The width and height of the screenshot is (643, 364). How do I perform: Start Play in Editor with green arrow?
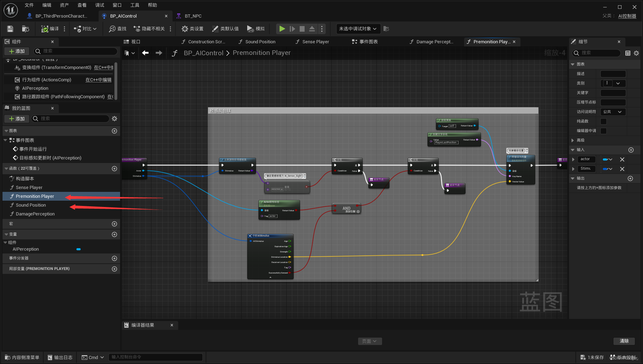[282, 29]
